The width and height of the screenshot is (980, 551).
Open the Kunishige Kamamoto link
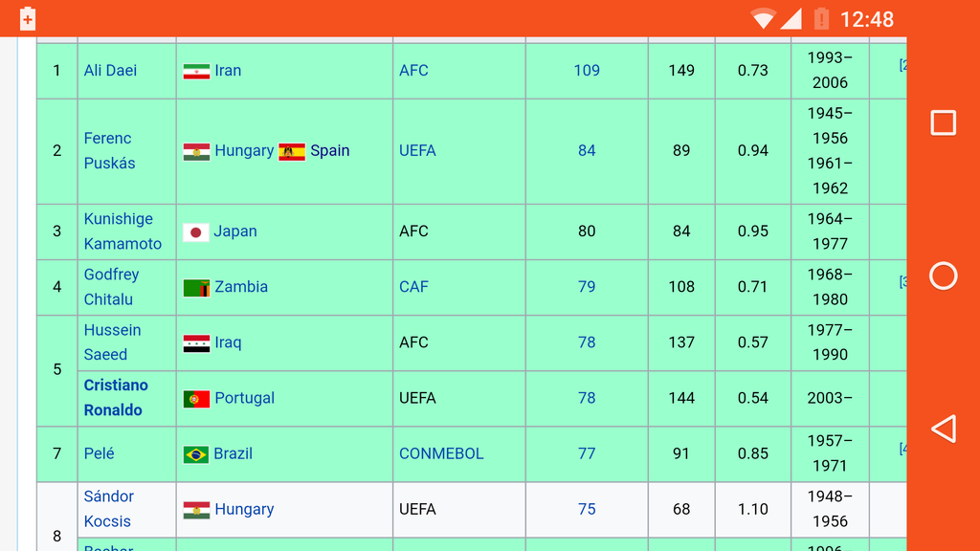coord(122,231)
